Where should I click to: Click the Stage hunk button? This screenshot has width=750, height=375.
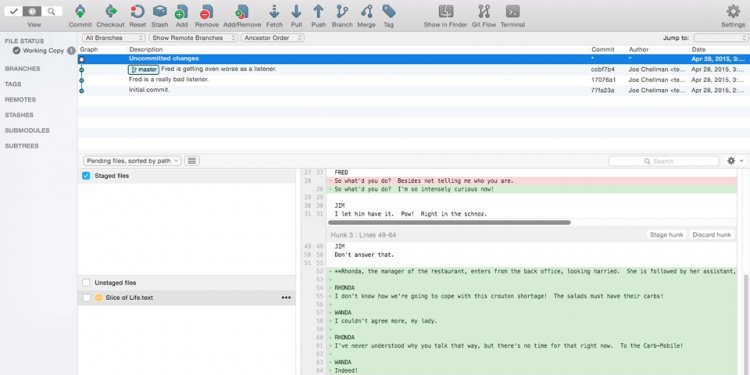pyautogui.click(x=666, y=235)
